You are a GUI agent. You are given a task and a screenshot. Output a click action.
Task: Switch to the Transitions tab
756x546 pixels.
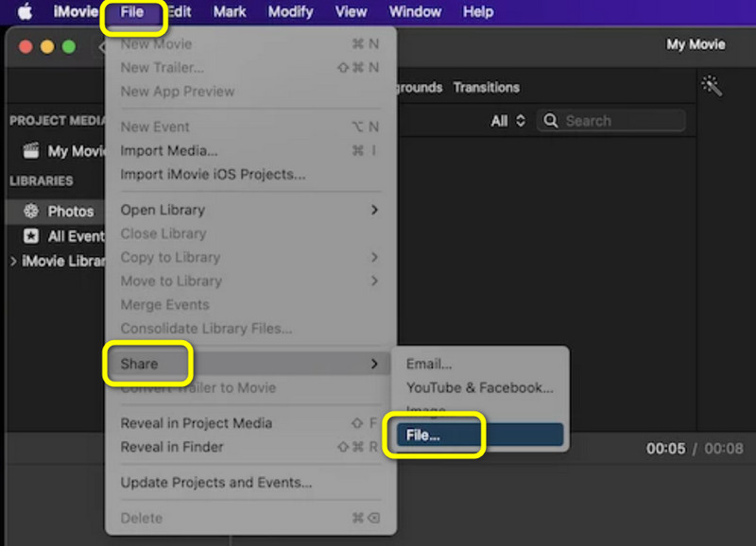pyautogui.click(x=486, y=87)
